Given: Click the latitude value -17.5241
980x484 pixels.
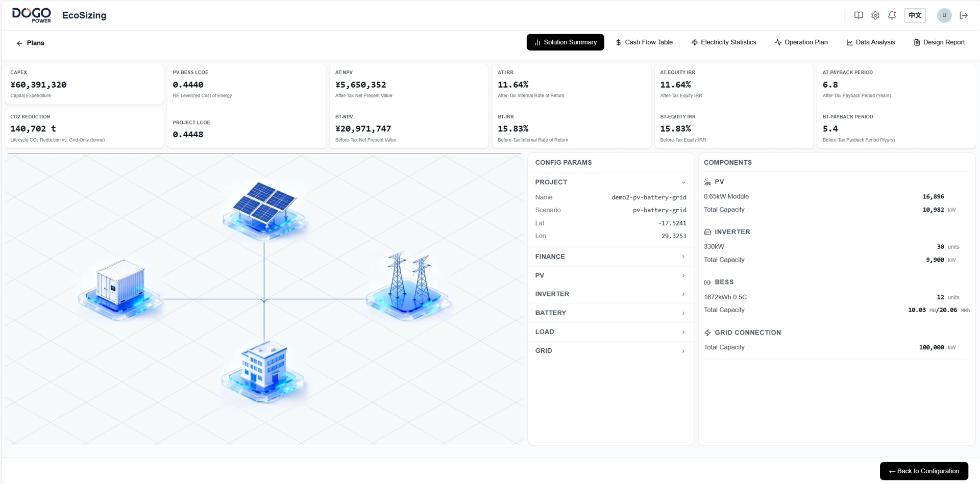Looking at the screenshot, I should [672, 223].
